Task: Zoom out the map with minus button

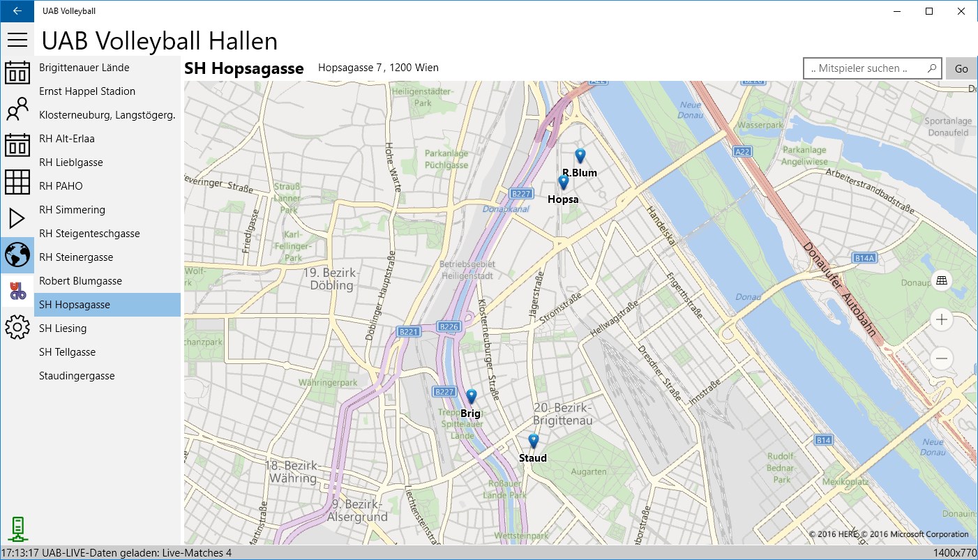Action: (942, 359)
